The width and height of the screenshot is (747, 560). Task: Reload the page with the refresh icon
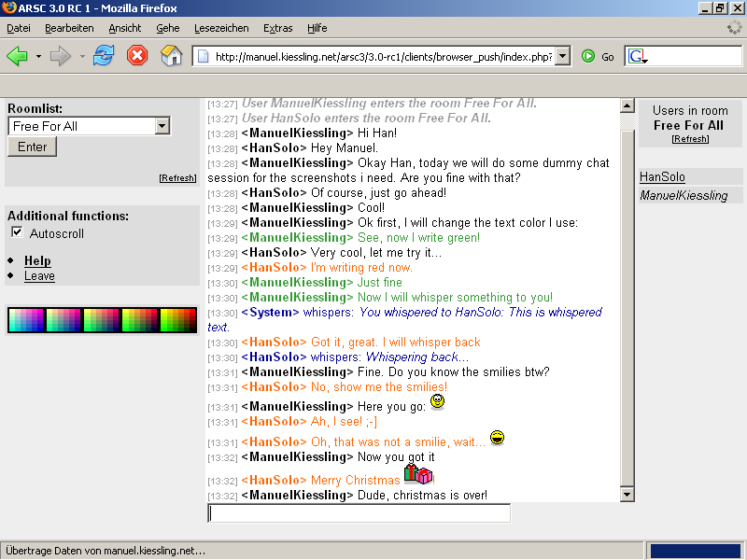[103, 56]
